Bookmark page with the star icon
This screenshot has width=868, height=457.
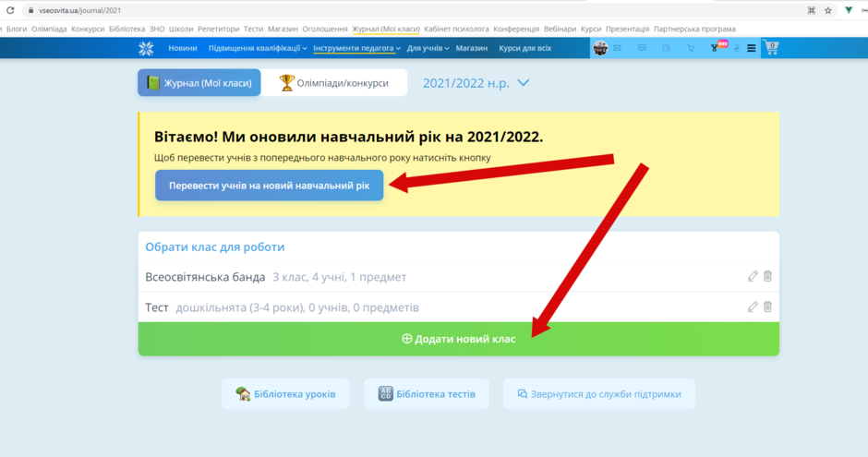[828, 10]
